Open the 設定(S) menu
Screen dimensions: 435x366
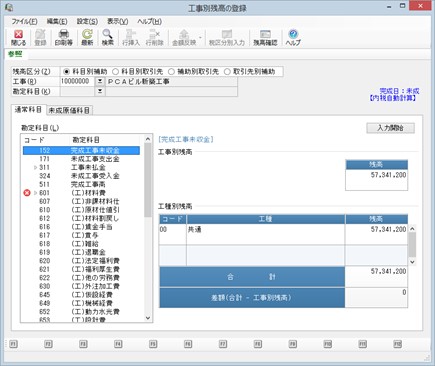tap(87, 22)
